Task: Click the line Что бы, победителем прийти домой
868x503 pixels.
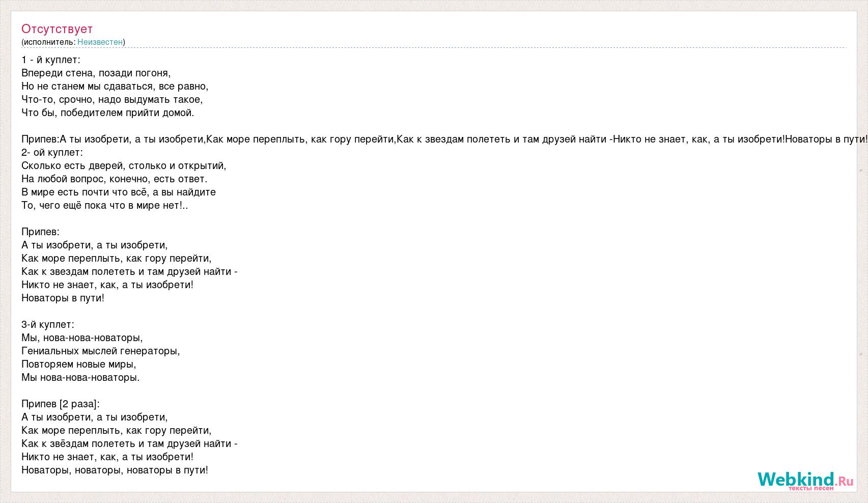Action: (x=108, y=113)
